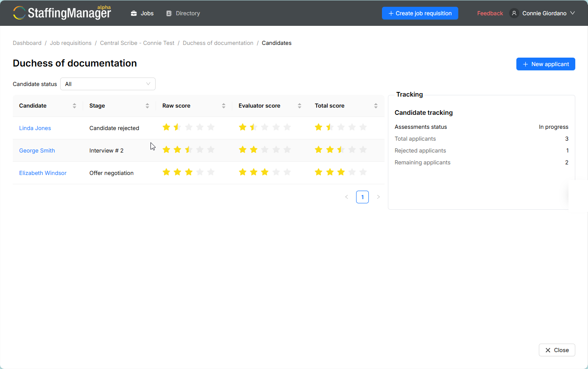Navigate to Job requisitions breadcrumb
Viewport: 588px width, 369px height.
click(x=71, y=43)
